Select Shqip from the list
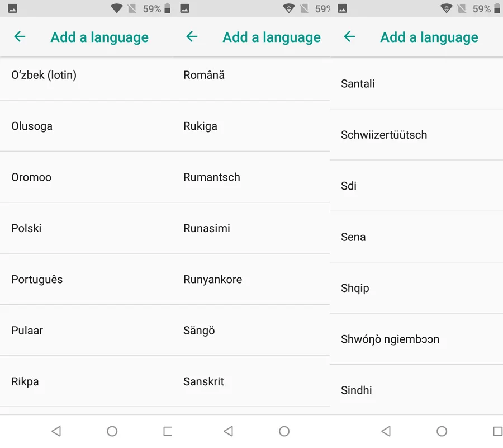This screenshot has height=448, width=503. [416, 288]
